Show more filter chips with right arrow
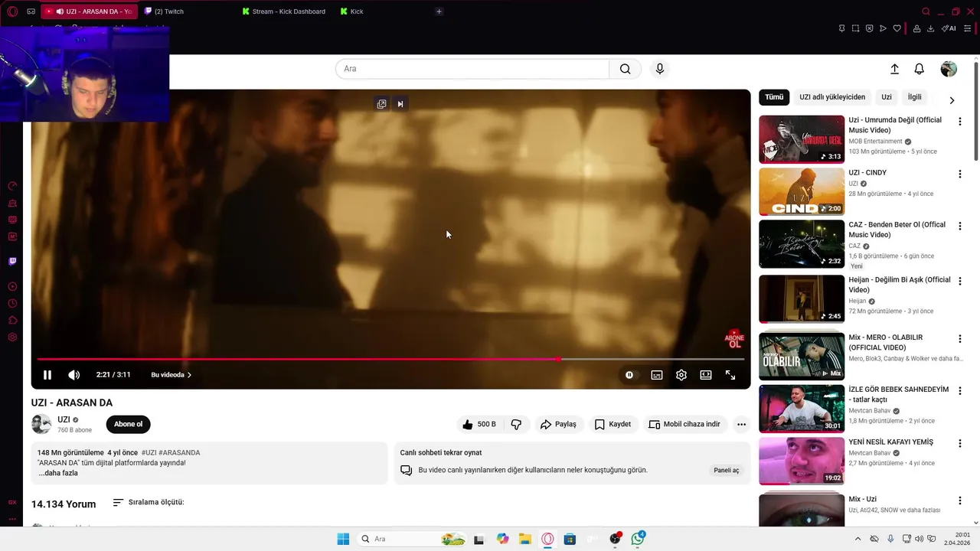Image resolution: width=980 pixels, height=551 pixels. click(x=952, y=100)
